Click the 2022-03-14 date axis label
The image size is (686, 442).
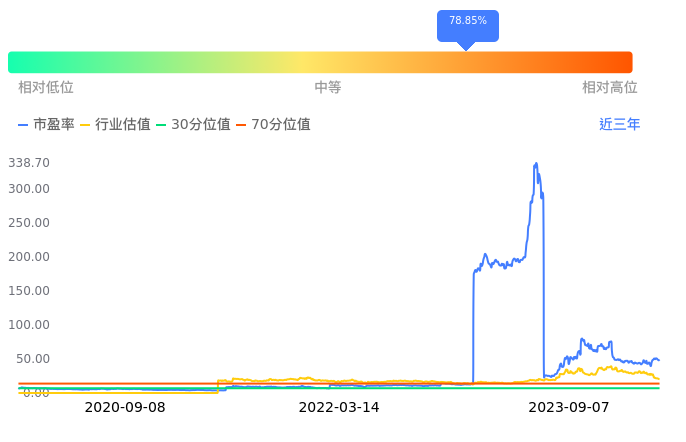tap(339, 408)
